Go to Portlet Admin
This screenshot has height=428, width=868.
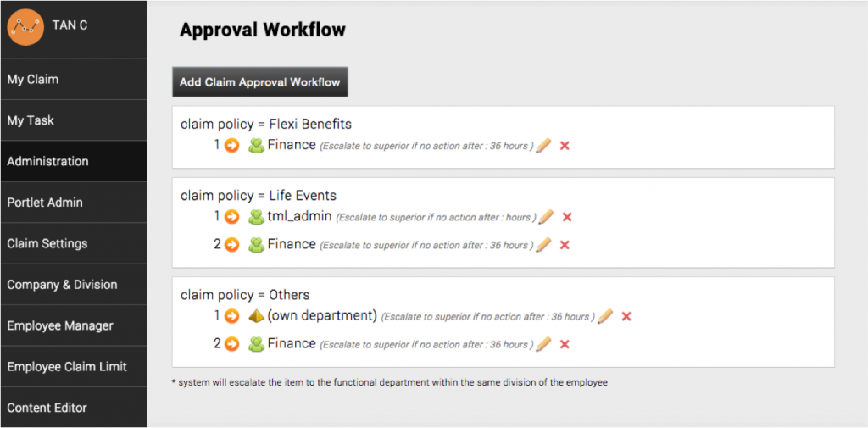pos(74,202)
